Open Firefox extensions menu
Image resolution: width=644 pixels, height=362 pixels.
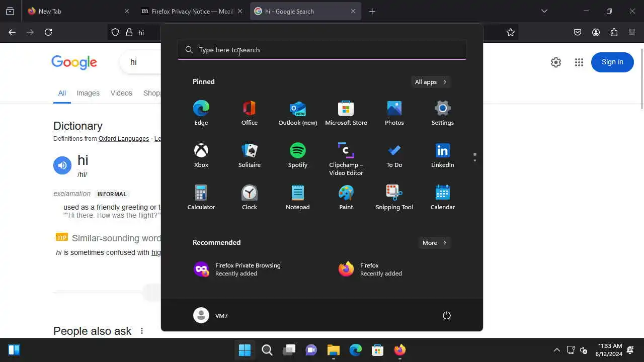614,32
